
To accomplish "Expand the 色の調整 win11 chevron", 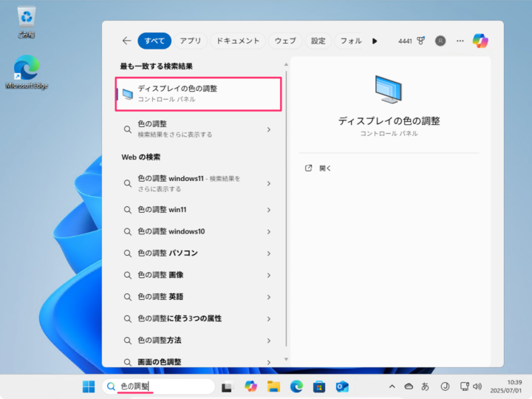I will click(269, 210).
